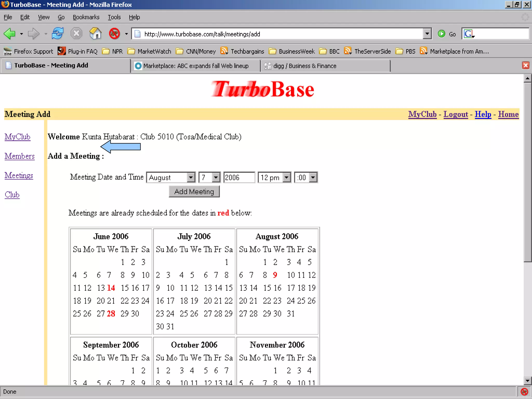Click the Logout link in header

pyautogui.click(x=455, y=114)
